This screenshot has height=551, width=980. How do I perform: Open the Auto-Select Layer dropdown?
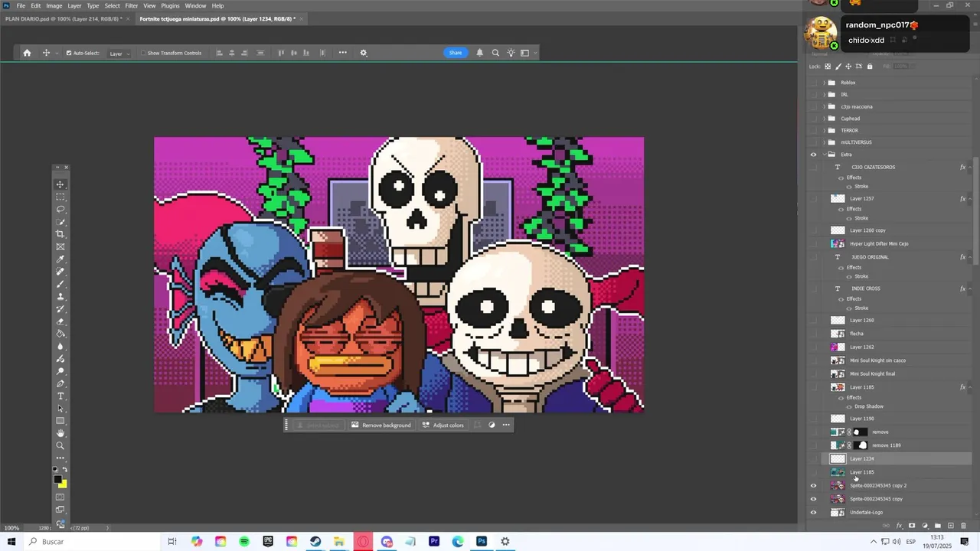coord(119,54)
